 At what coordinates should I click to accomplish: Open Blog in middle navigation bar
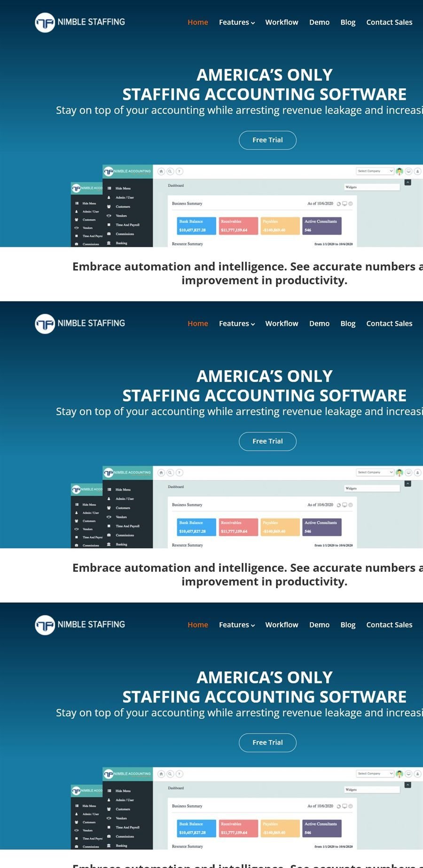click(348, 324)
